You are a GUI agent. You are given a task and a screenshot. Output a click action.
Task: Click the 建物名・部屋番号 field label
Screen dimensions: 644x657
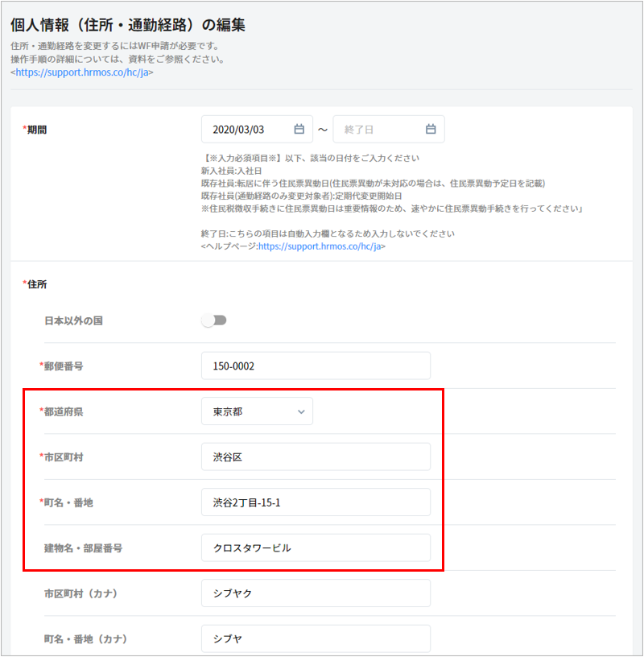(83, 548)
